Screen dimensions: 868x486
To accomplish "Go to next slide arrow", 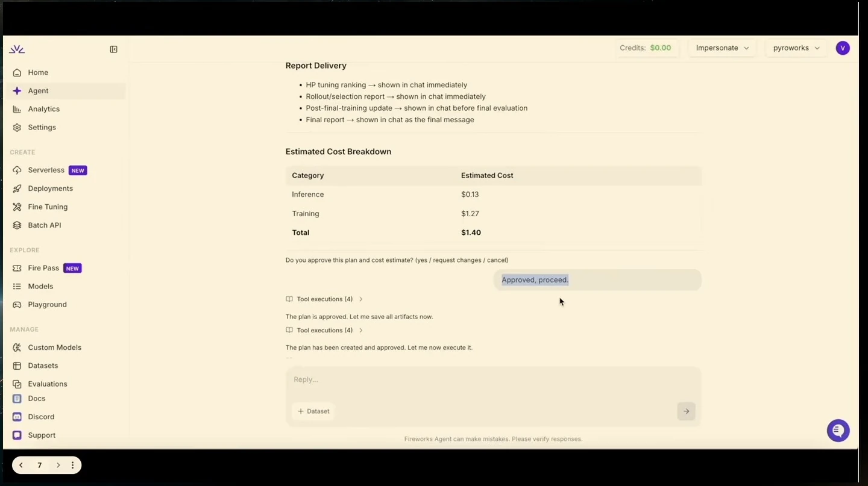I will (58, 466).
